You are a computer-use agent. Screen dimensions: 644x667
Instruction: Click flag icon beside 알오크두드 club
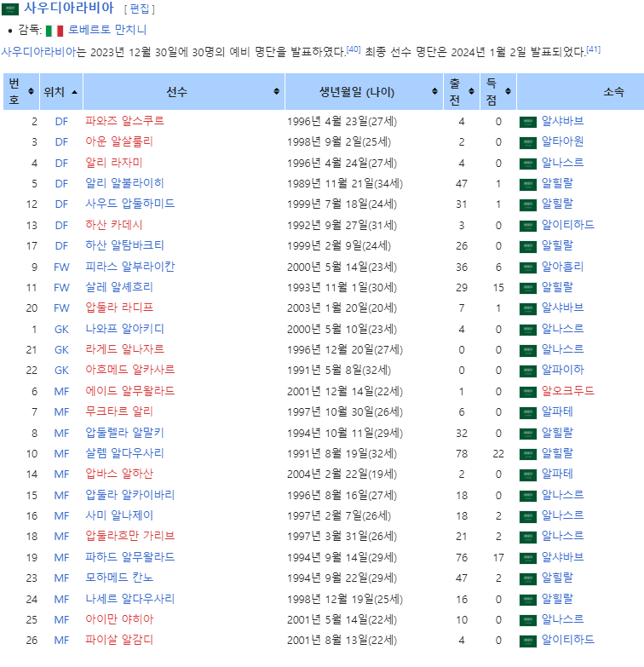coord(528,392)
